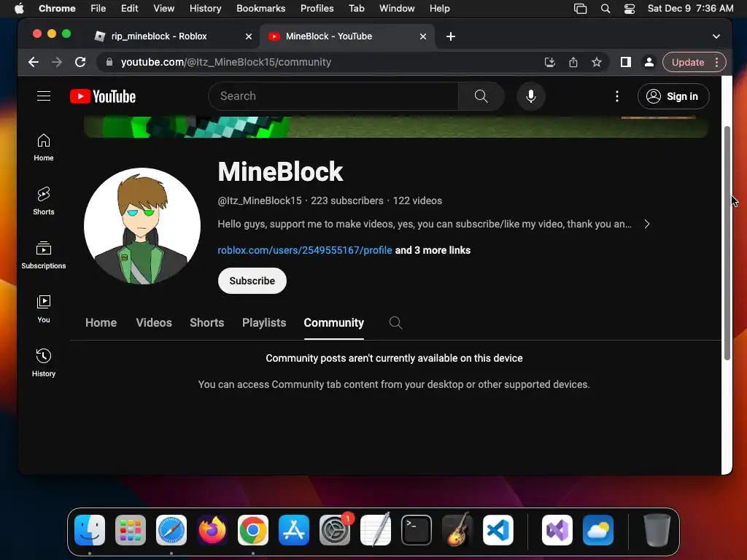Open Spotlight search in menu bar
Image resolution: width=747 pixels, height=560 pixels.
605,9
